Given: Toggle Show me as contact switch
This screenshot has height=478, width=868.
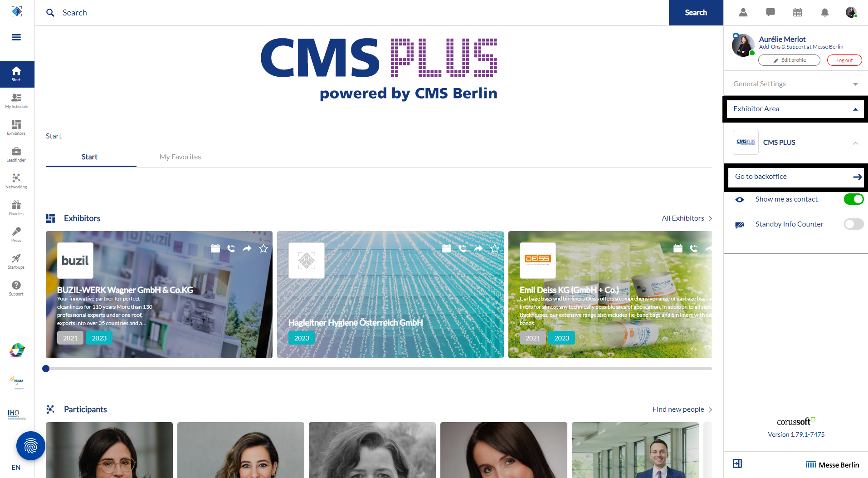Looking at the screenshot, I should coord(853,199).
